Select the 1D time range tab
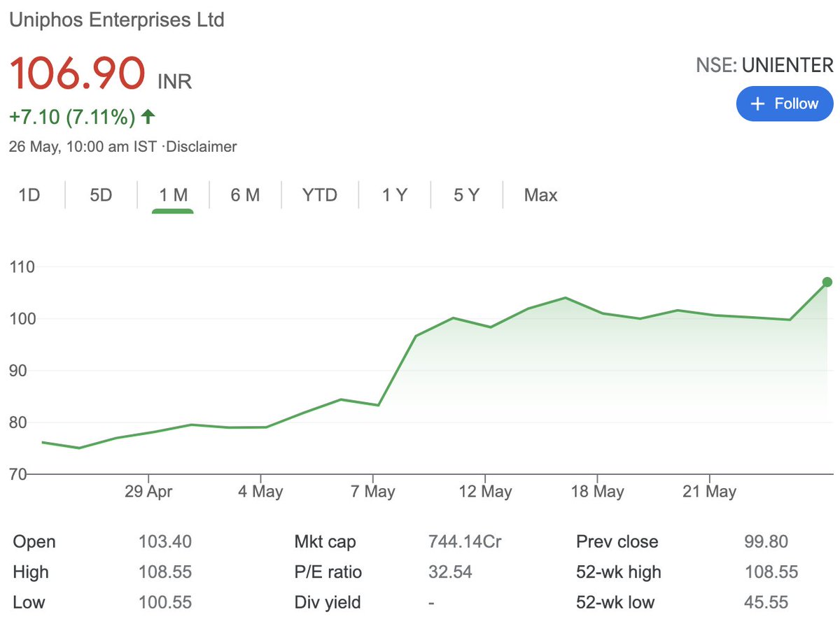This screenshot has height=626, width=840. point(29,195)
